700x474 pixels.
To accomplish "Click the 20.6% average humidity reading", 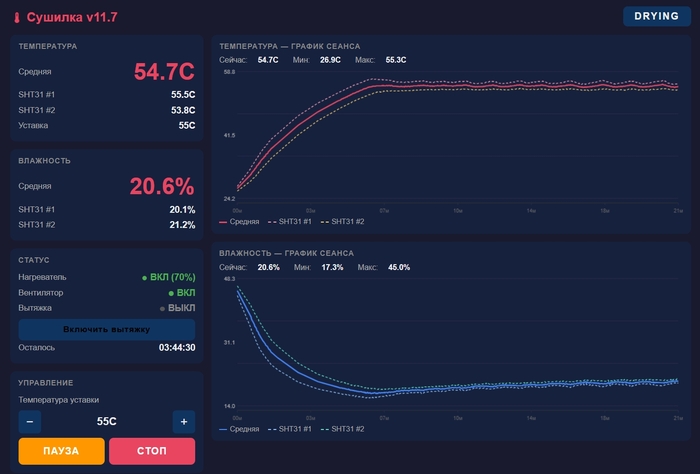I will tap(162, 186).
